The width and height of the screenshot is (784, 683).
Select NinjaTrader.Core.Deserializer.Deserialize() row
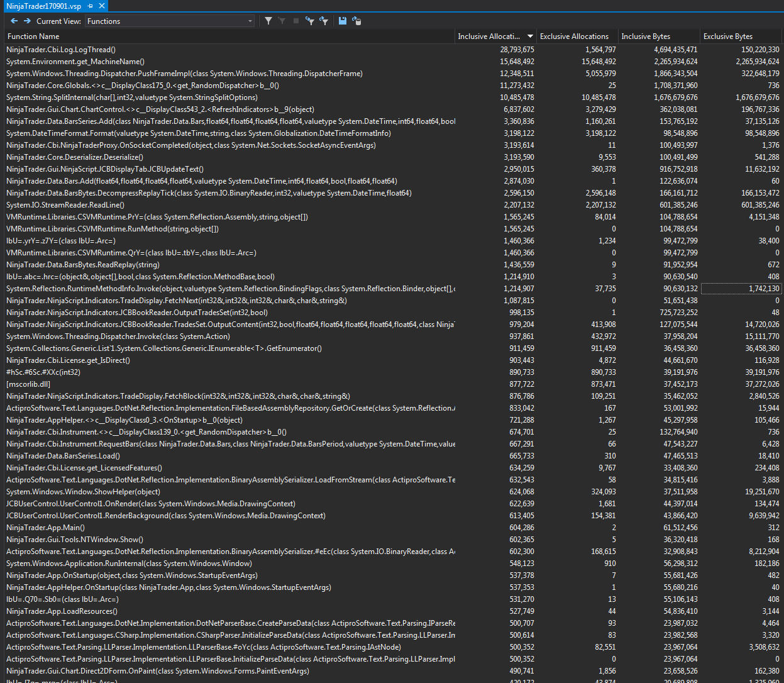[x=392, y=157]
